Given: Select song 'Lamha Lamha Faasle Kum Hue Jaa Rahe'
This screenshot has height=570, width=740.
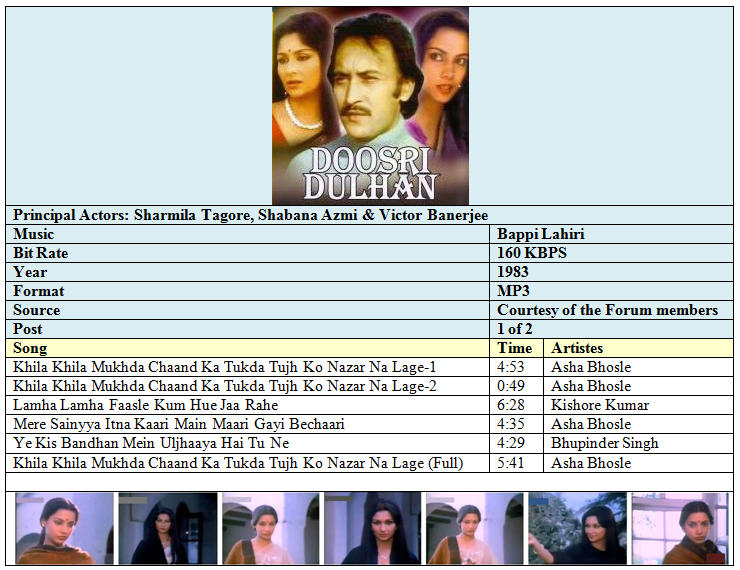Looking at the screenshot, I should coord(146,405).
